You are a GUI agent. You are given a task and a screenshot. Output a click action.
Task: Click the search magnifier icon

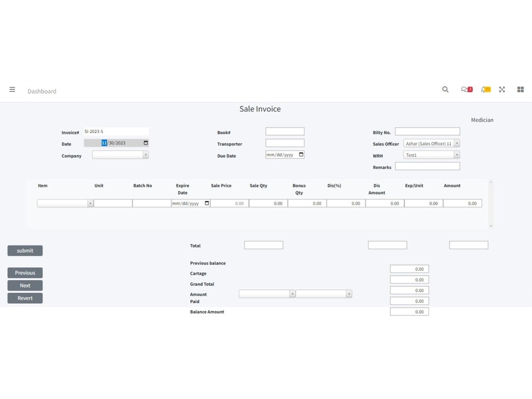coord(445,89)
